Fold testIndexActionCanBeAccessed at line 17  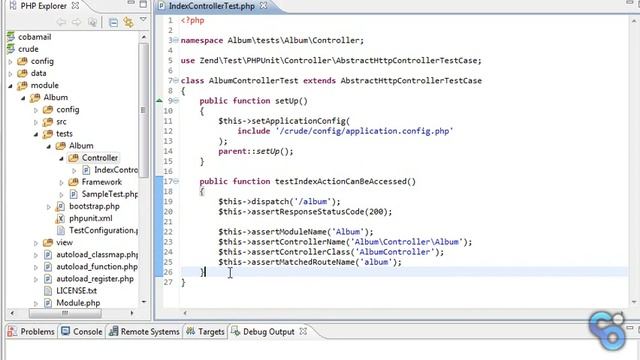176,181
